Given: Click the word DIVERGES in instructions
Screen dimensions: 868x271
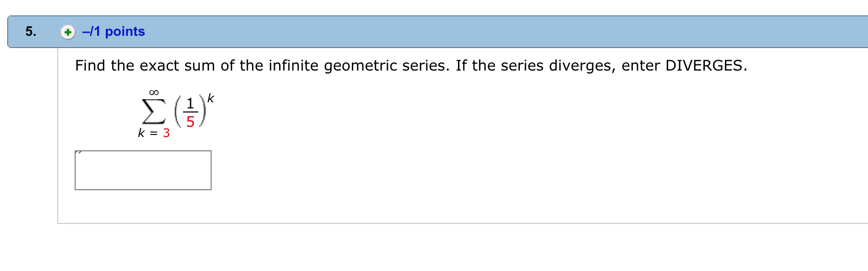Looking at the screenshot, I should 703,65.
